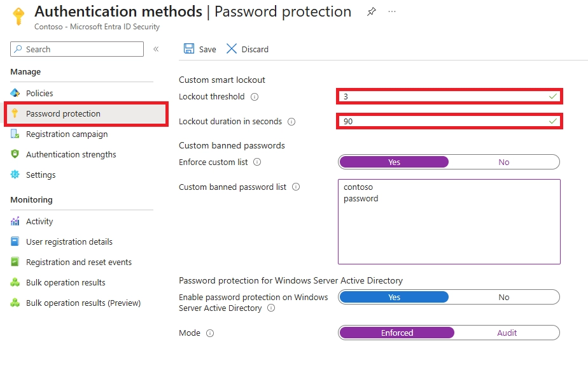Click the custom banned password list box
This screenshot has width=588, height=374.
(449, 222)
